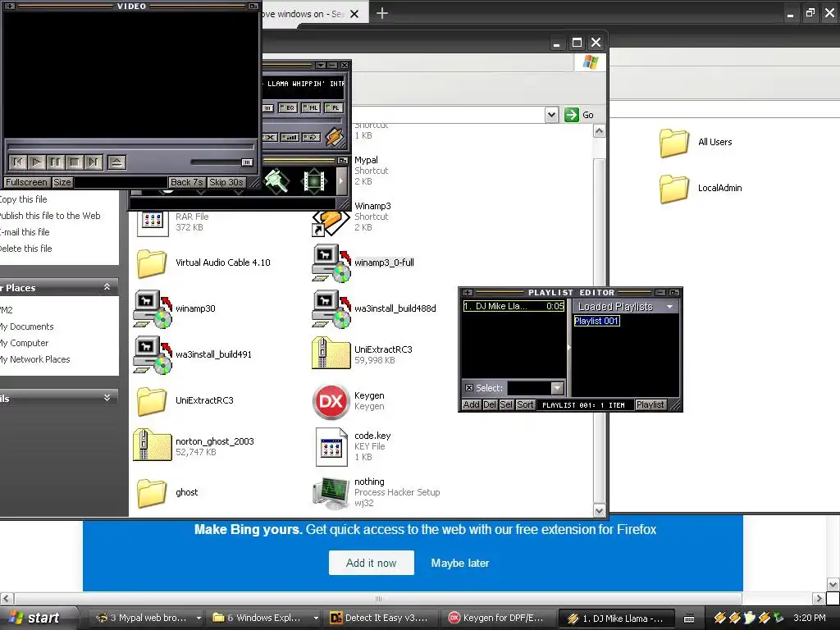Toggle the PL playlist button in Winamp

pyautogui.click(x=333, y=107)
